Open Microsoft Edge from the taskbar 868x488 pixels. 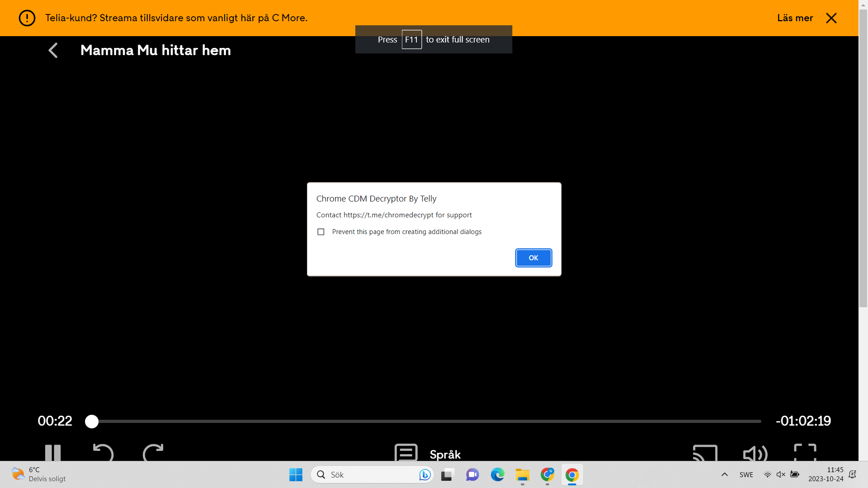pyautogui.click(x=497, y=474)
